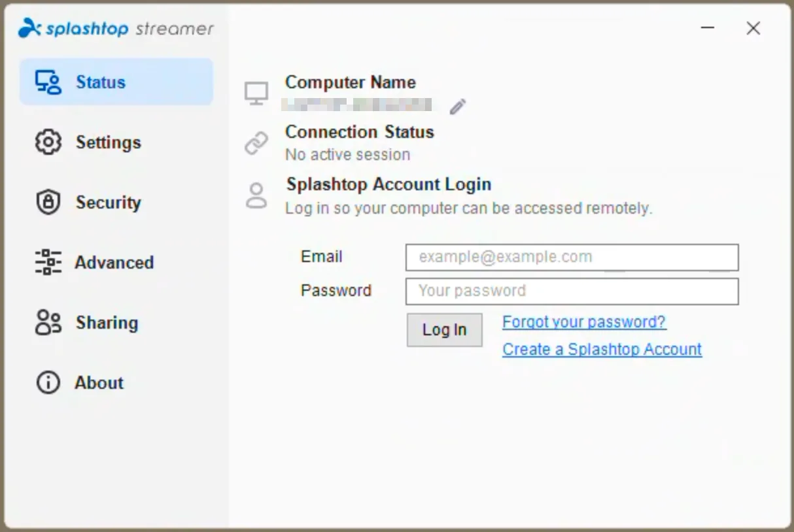Click the user account silhouette icon

(256, 195)
